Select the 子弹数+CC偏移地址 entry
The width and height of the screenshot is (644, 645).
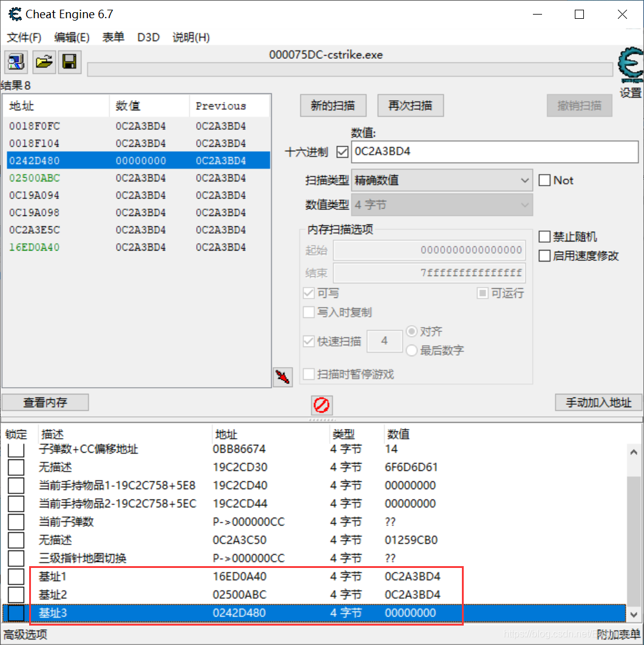coord(88,449)
